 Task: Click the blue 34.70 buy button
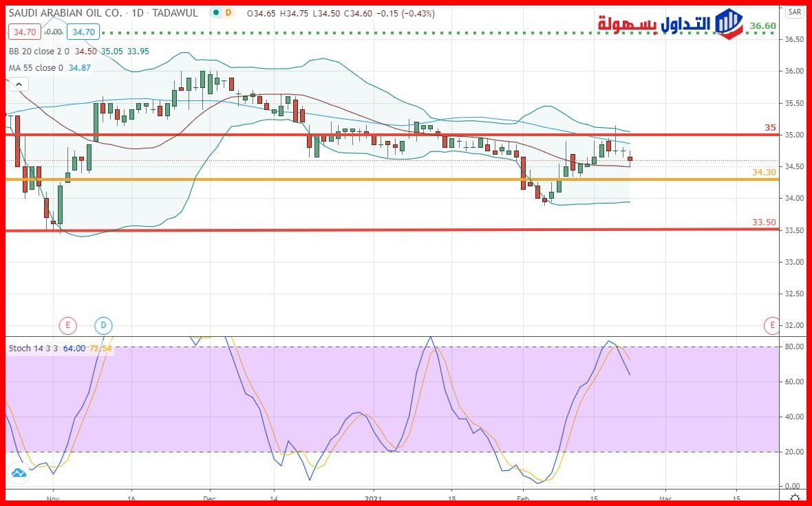point(83,32)
